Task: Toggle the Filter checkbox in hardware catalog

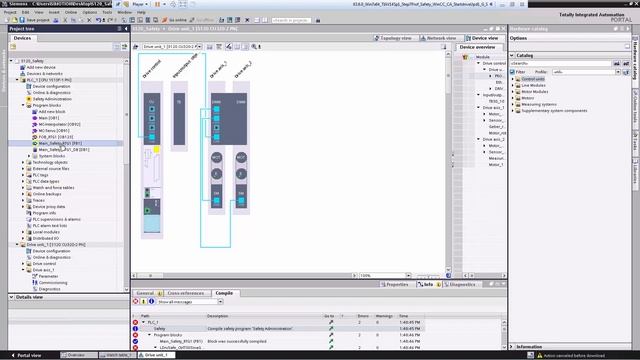Action: [513, 72]
